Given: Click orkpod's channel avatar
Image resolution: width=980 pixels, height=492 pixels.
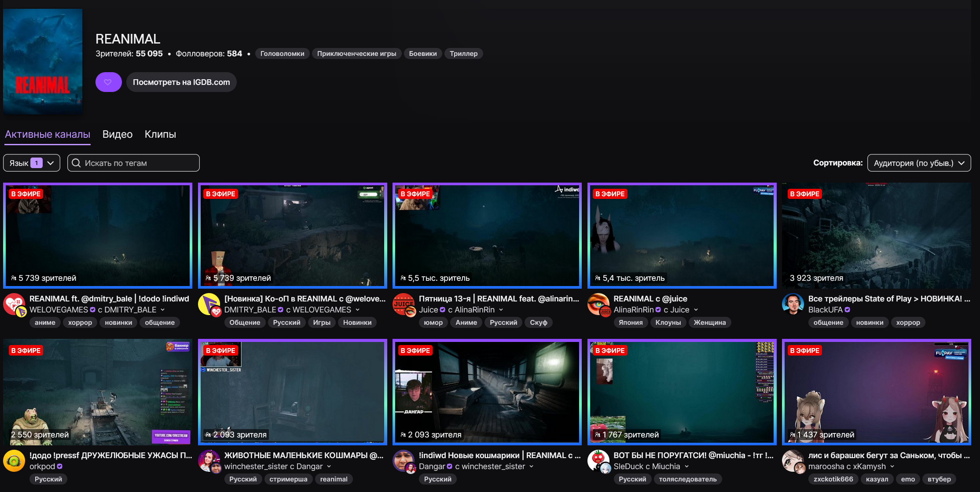Looking at the screenshot, I should pyautogui.click(x=14, y=461).
